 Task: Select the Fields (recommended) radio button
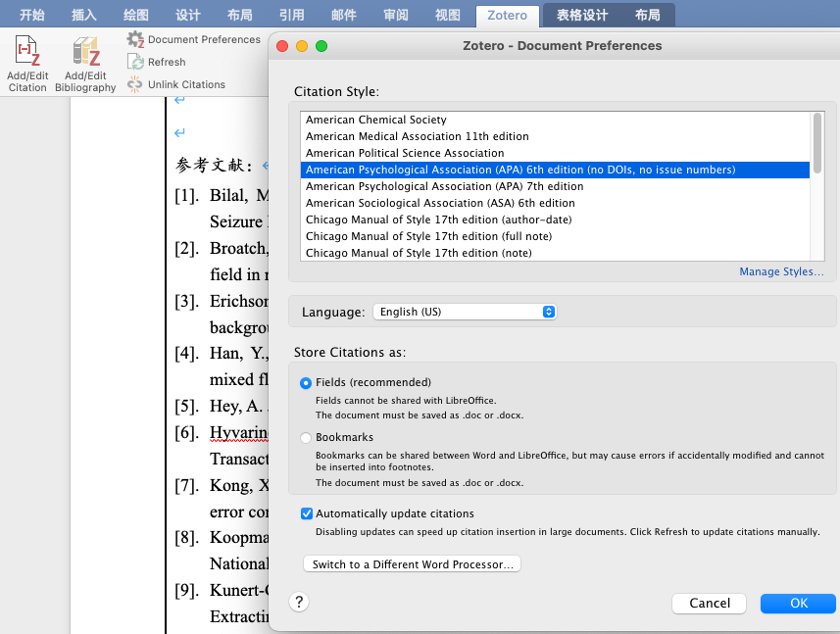pos(306,383)
